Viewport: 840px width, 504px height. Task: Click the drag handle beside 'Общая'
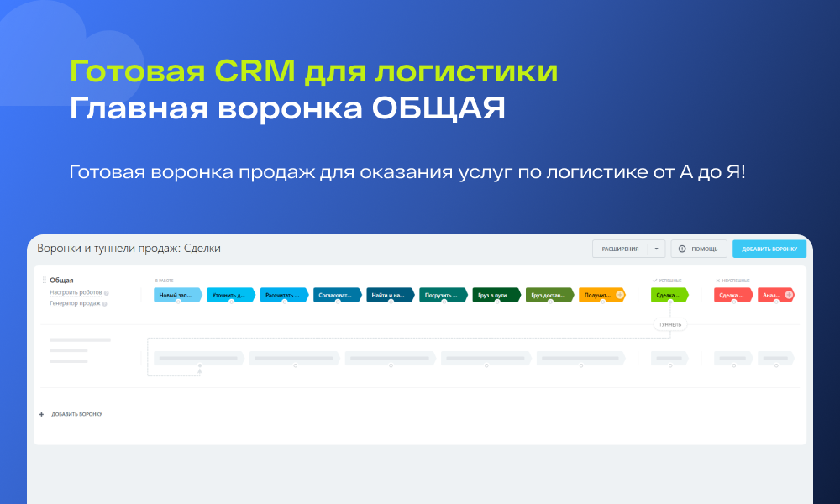coord(44,280)
